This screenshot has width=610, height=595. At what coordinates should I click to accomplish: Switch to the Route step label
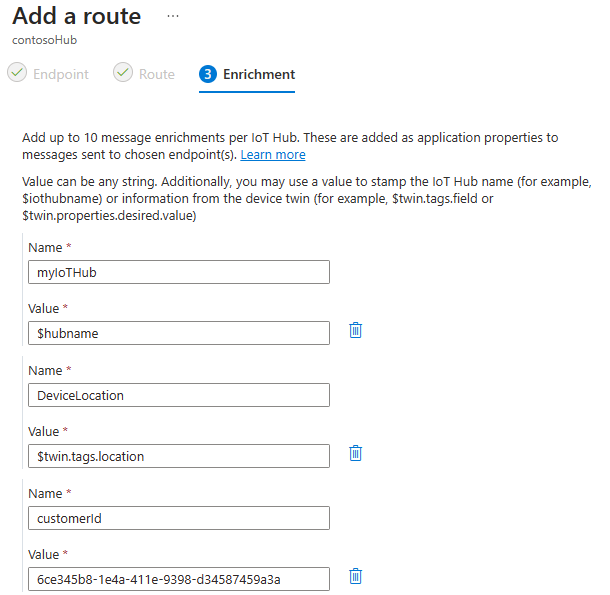(x=157, y=74)
